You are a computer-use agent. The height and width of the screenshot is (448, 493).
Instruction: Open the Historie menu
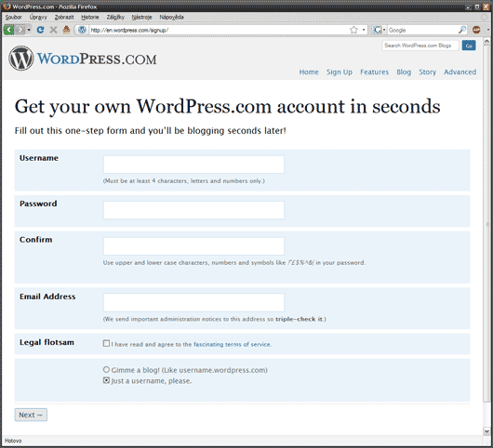[90, 18]
